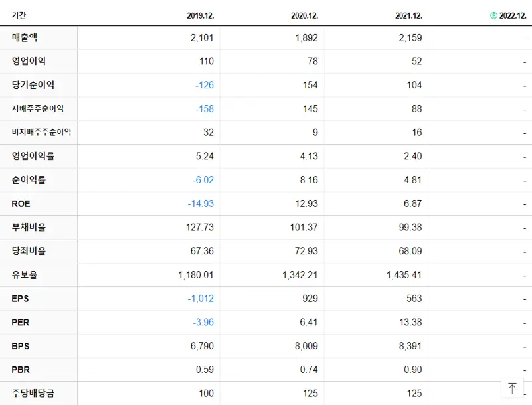Click the 영업이익 row label

click(29, 61)
